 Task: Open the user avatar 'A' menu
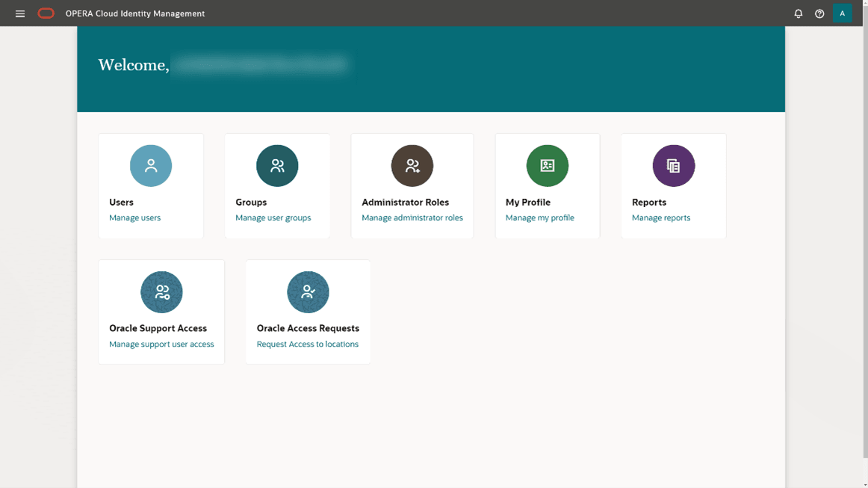pos(842,13)
